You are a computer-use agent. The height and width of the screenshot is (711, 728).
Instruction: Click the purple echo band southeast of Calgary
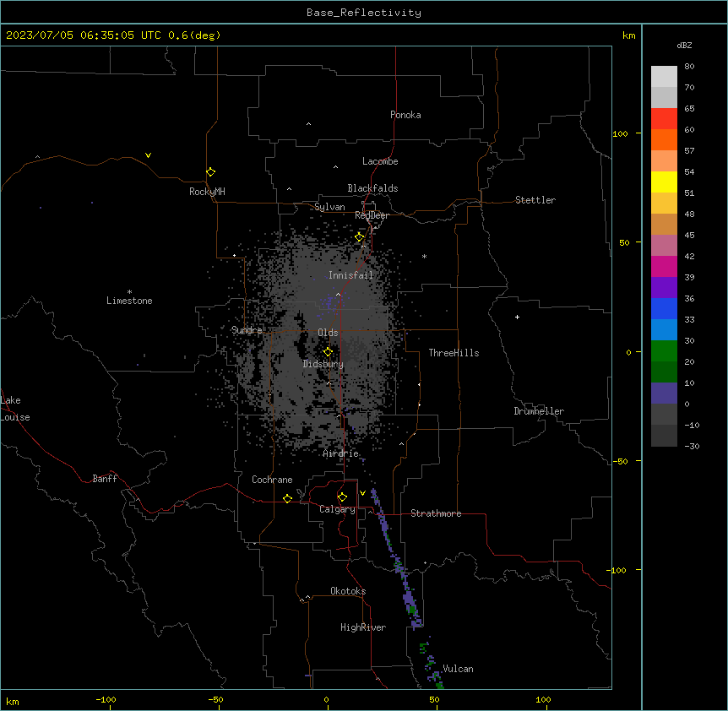click(397, 559)
